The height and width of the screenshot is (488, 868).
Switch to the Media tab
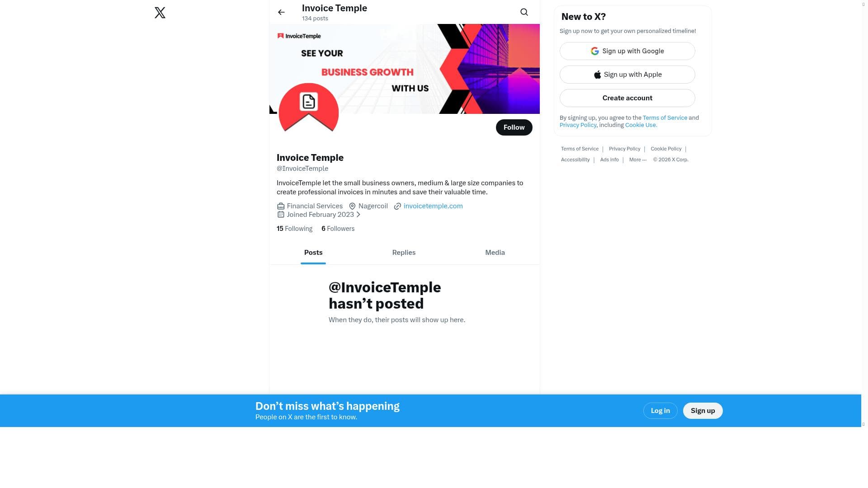(495, 253)
